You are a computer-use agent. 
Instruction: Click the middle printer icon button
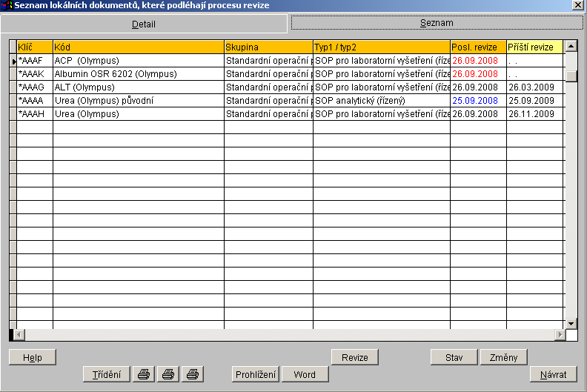tap(168, 374)
